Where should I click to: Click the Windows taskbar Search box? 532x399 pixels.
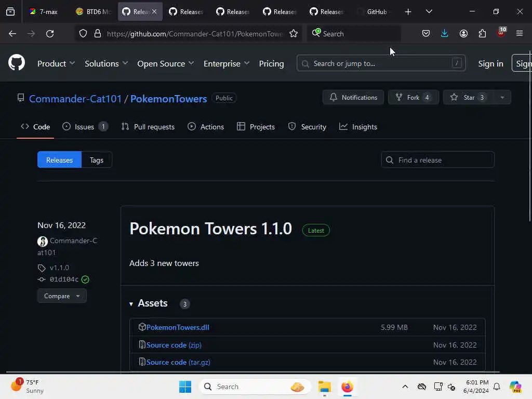point(255,387)
